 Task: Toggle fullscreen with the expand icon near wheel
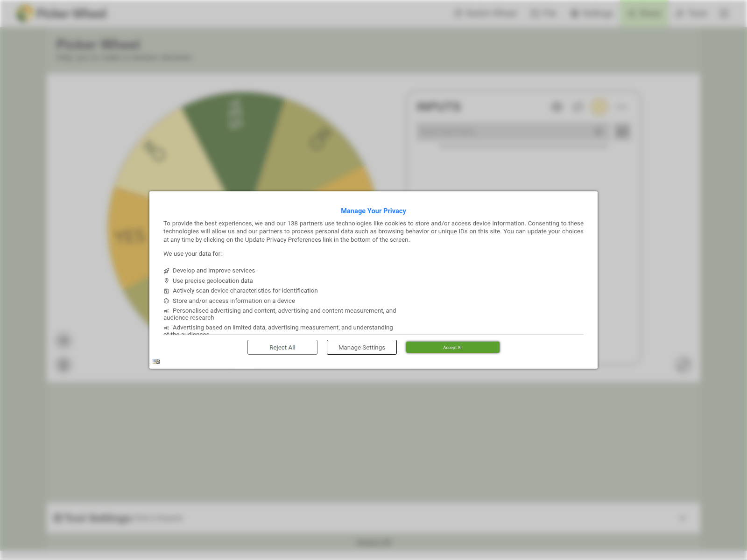(x=683, y=365)
